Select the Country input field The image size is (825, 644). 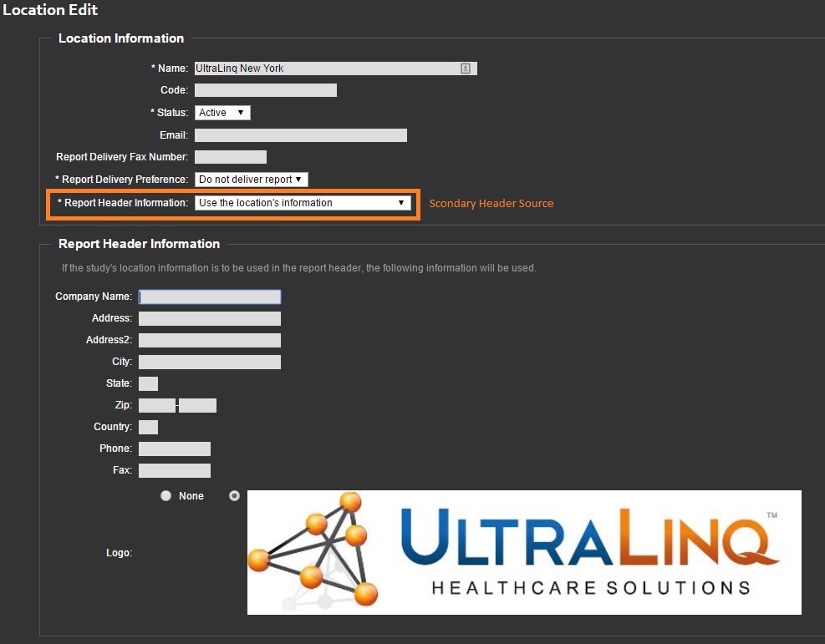coord(148,427)
